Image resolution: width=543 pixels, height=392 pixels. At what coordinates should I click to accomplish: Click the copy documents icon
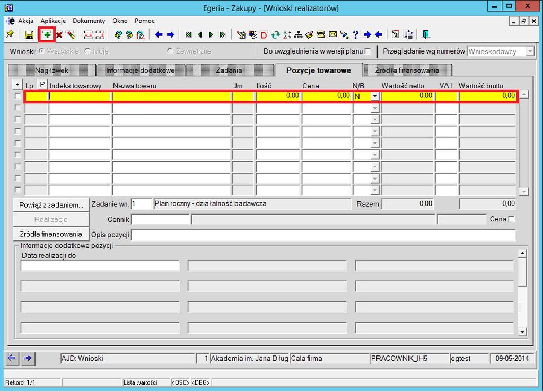pos(408,34)
